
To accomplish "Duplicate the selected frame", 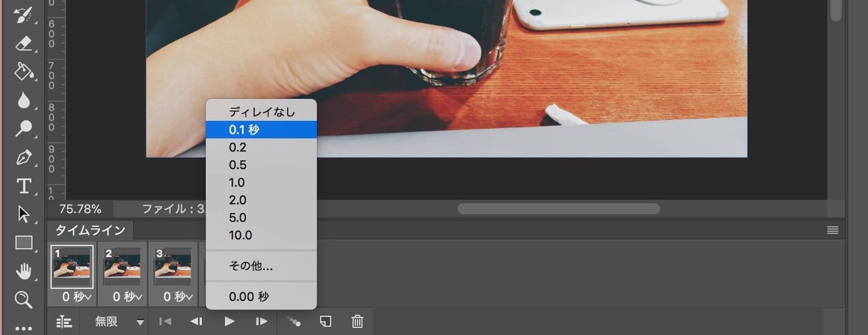I will [326, 322].
